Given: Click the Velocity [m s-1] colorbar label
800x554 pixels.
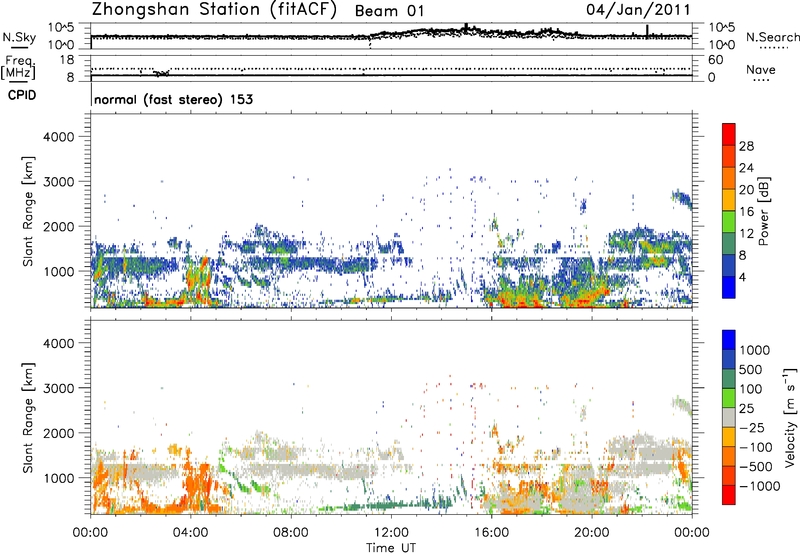Looking at the screenshot, I should [x=790, y=417].
